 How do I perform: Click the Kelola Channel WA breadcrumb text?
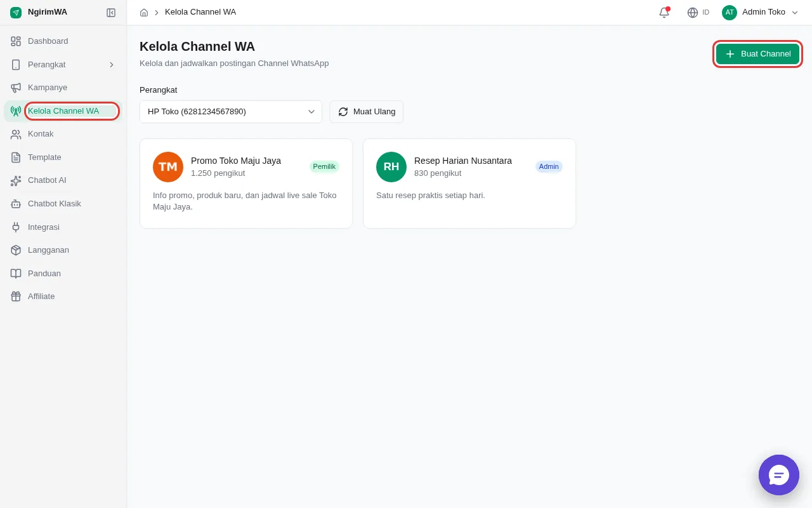click(x=200, y=12)
